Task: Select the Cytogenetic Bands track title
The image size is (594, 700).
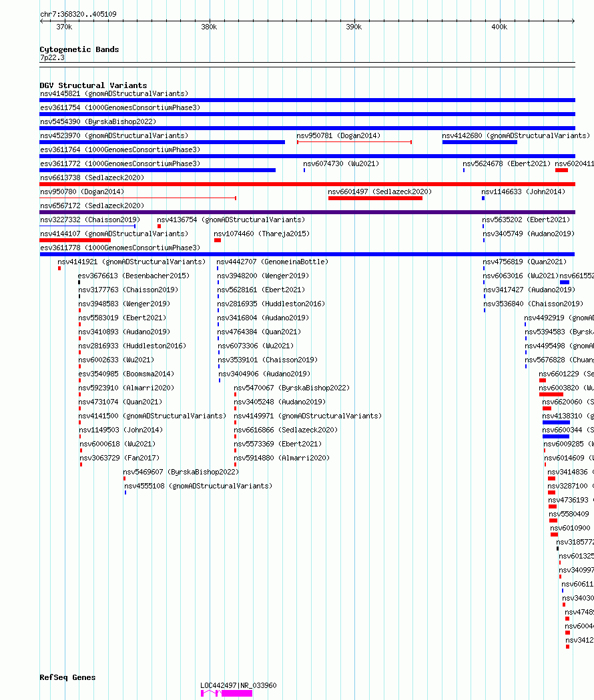Action: pos(79,49)
